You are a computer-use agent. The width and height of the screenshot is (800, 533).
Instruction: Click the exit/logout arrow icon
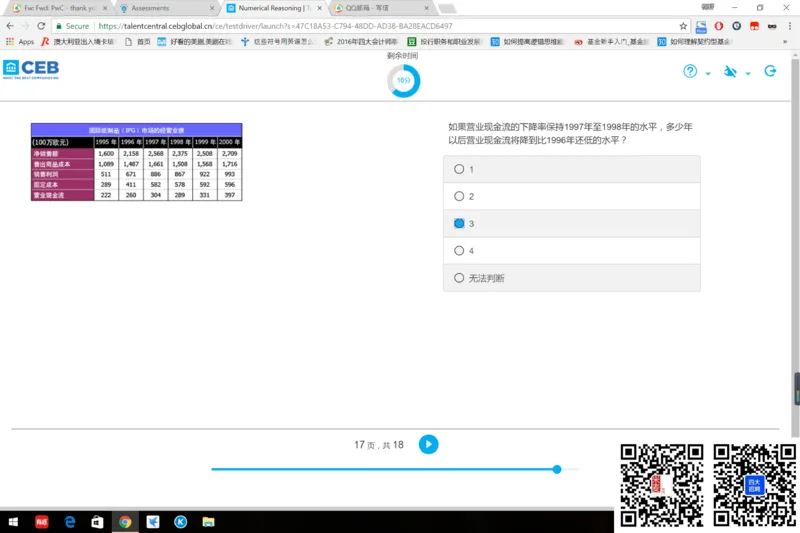pos(770,71)
